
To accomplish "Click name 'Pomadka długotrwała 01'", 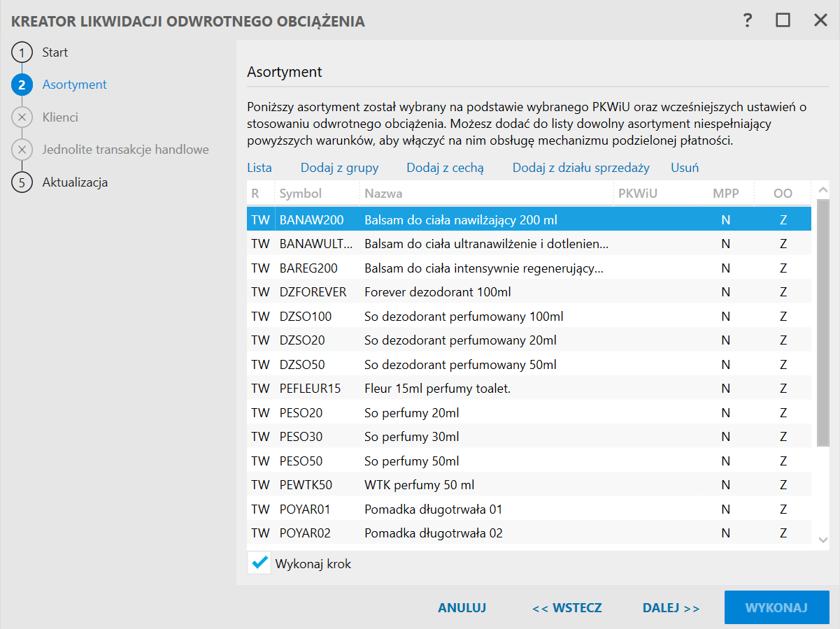I will 433,509.
